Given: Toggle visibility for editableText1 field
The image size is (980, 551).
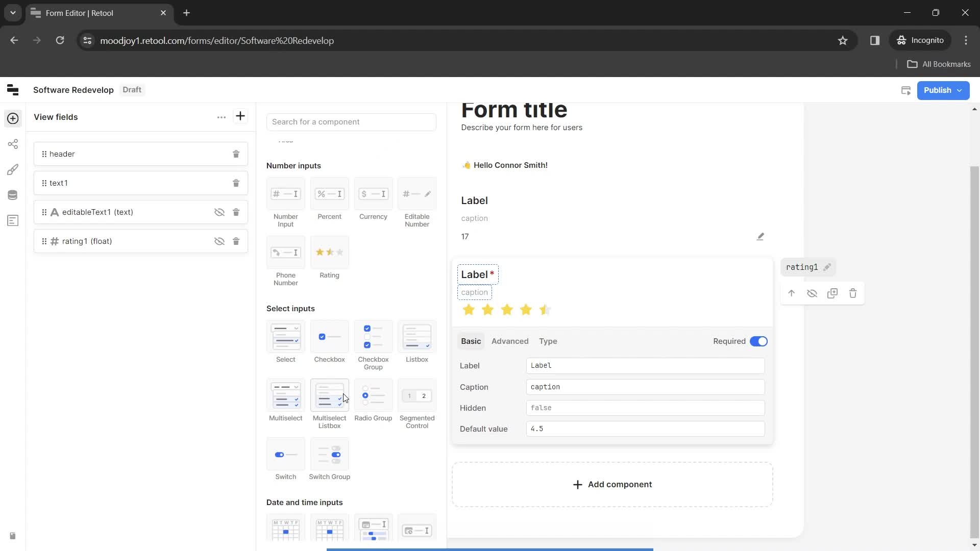Looking at the screenshot, I should click(219, 211).
